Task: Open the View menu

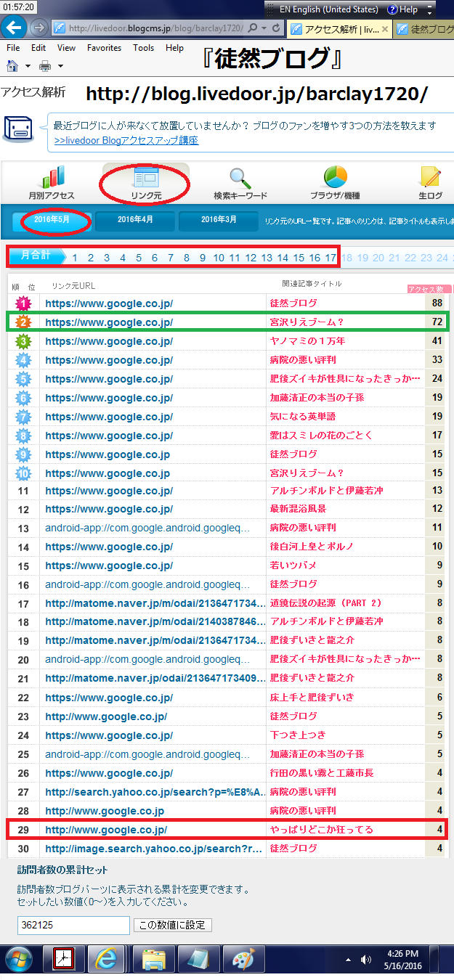Action: click(x=66, y=47)
